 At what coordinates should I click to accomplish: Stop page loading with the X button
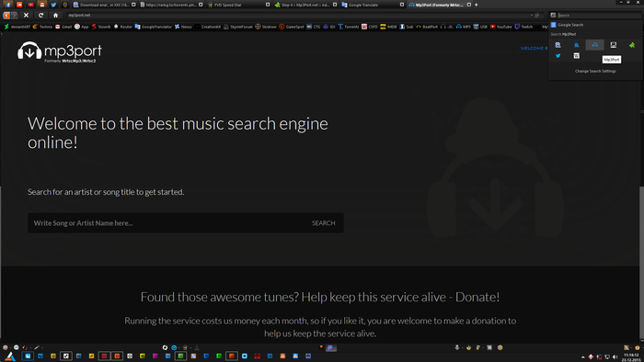coord(27,16)
